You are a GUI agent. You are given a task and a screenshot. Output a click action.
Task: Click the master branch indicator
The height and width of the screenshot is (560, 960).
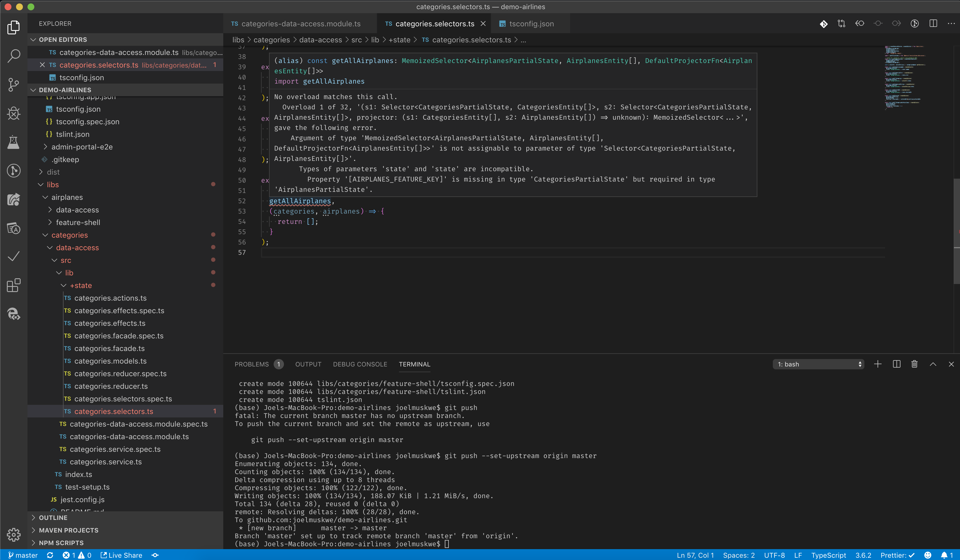[x=23, y=555]
